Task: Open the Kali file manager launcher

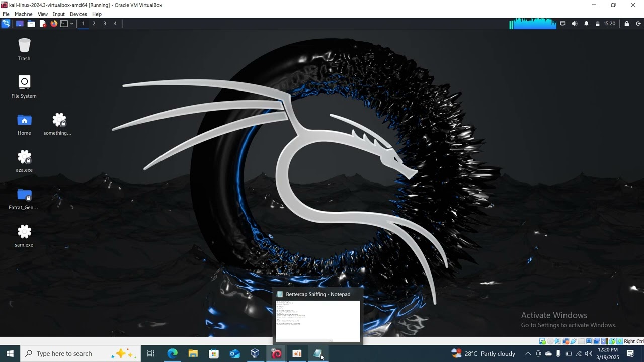Action: coord(31,24)
